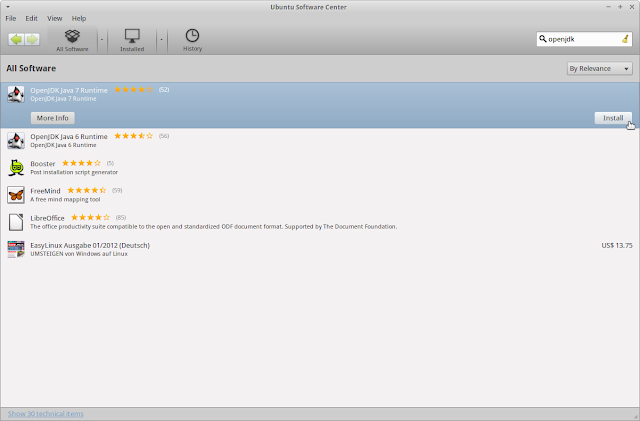640x421 pixels.
Task: Select the FreeMind entry title
Action: pos(45,191)
